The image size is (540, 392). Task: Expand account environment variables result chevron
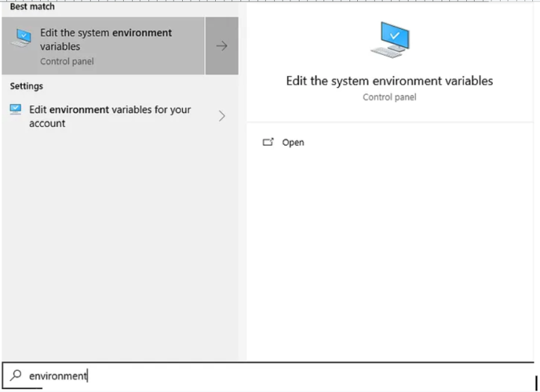(x=221, y=116)
